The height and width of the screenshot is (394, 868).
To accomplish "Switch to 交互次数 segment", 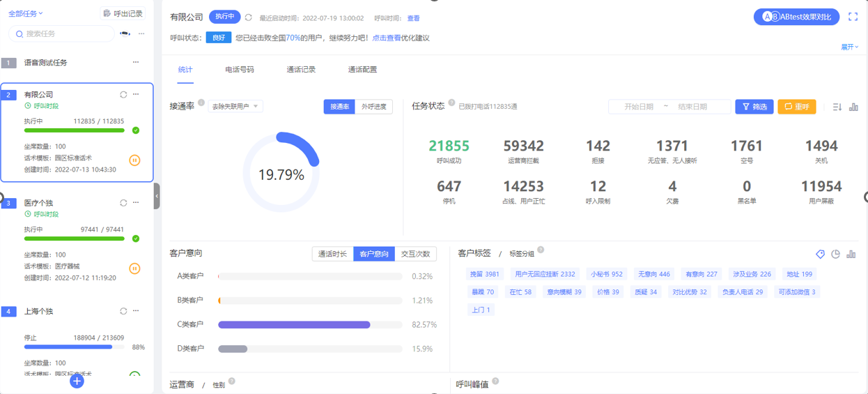I will pos(416,254).
